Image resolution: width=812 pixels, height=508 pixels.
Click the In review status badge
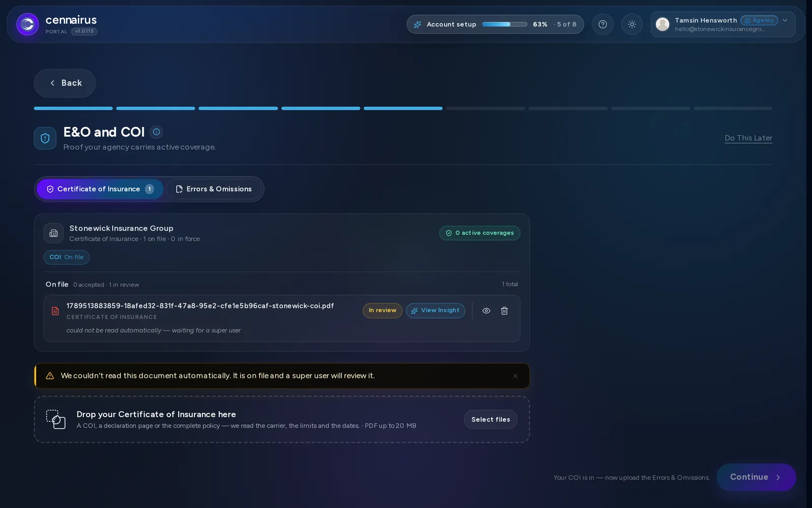[x=382, y=310]
